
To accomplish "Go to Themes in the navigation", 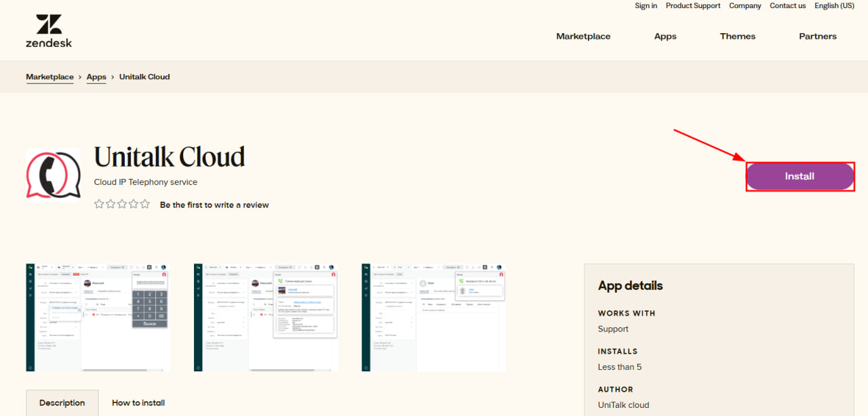I will click(738, 37).
